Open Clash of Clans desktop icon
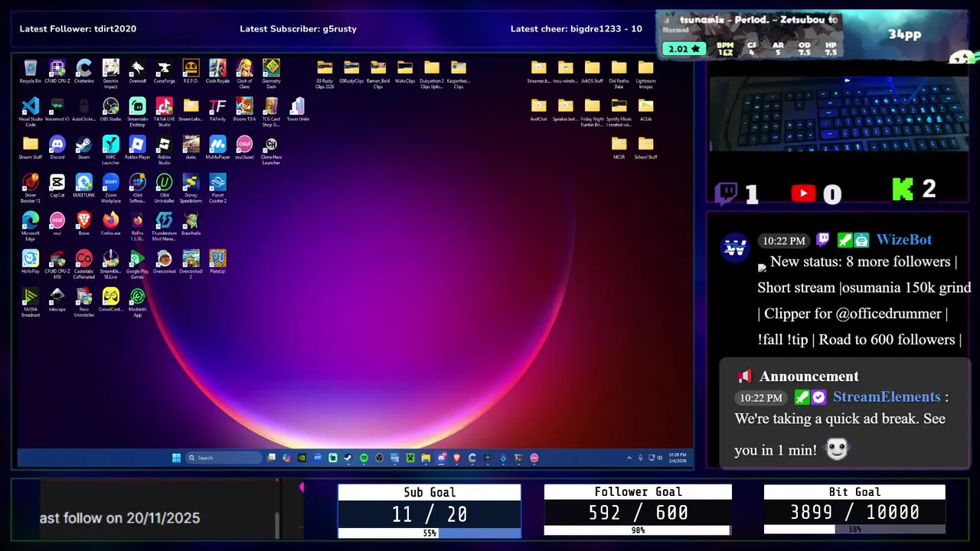This screenshot has width=980, height=551. click(244, 73)
